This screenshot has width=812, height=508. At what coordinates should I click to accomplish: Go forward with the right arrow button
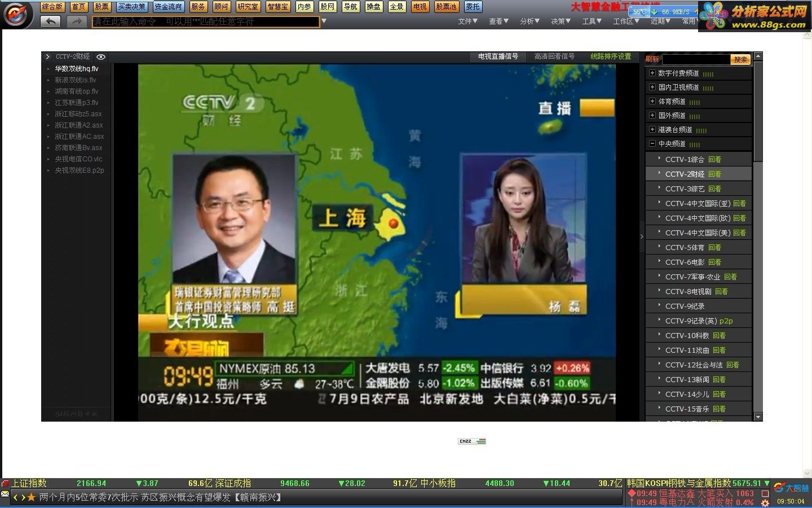[x=77, y=21]
